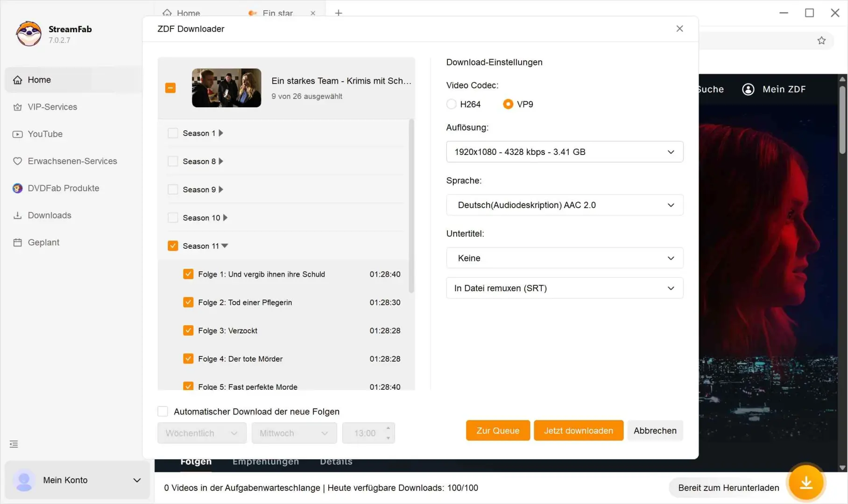848x504 pixels.
Task: Click the StreamFab sloth logo
Action: pyautogui.click(x=28, y=34)
